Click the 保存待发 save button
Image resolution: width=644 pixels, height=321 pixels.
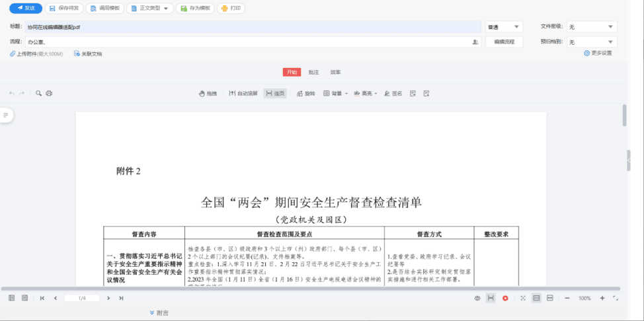point(64,8)
